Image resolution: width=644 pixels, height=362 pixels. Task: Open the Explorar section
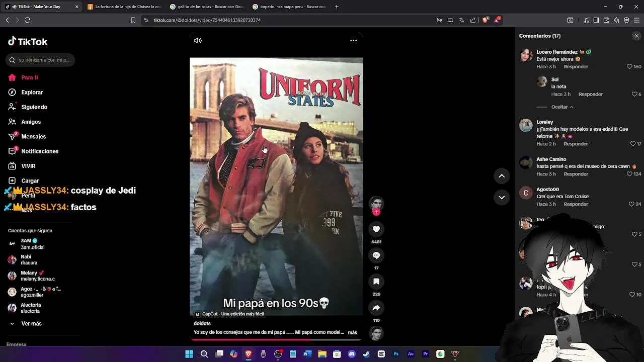pyautogui.click(x=32, y=93)
